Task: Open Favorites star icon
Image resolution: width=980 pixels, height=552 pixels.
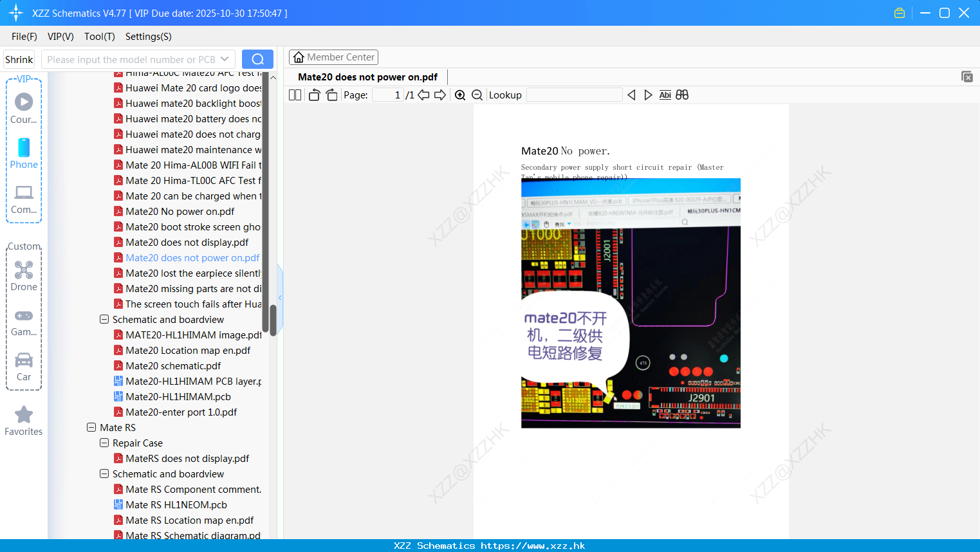Action: point(24,421)
